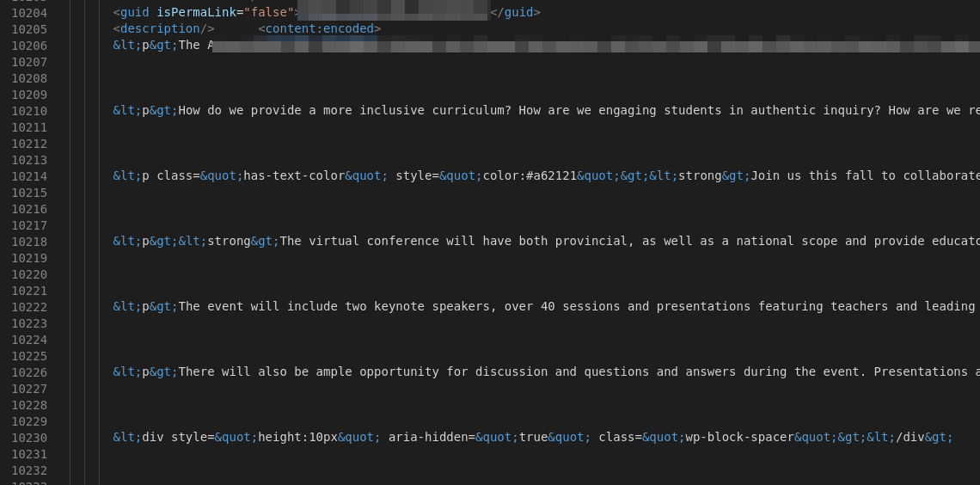Place cursor on content:encoded tag

click(x=320, y=28)
